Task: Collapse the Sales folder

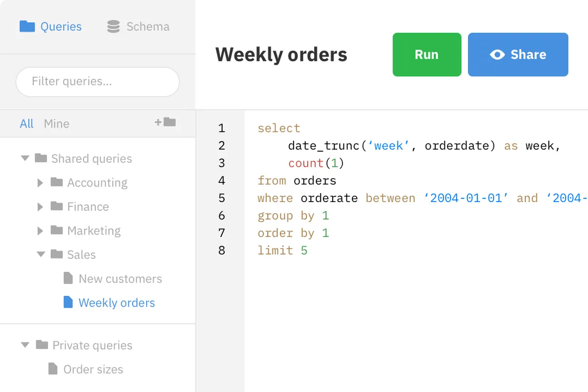Action: (x=41, y=254)
